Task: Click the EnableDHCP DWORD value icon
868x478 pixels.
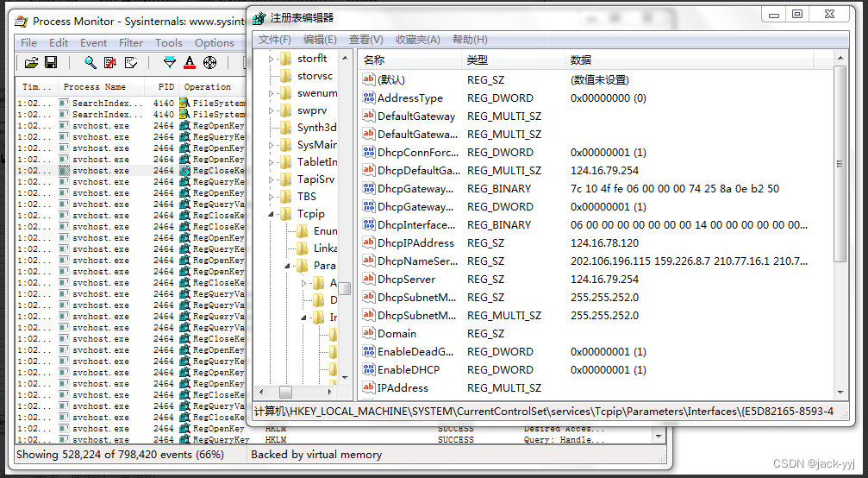Action: coord(369,369)
